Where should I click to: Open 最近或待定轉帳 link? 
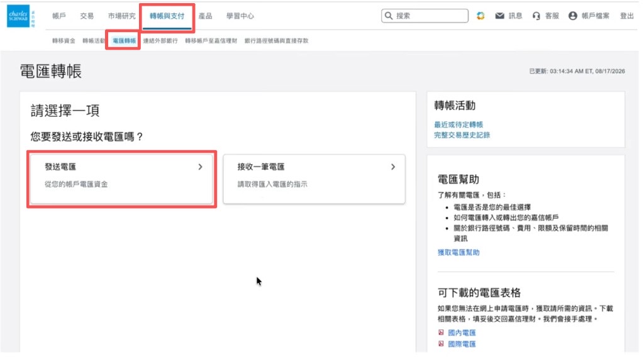pos(458,124)
